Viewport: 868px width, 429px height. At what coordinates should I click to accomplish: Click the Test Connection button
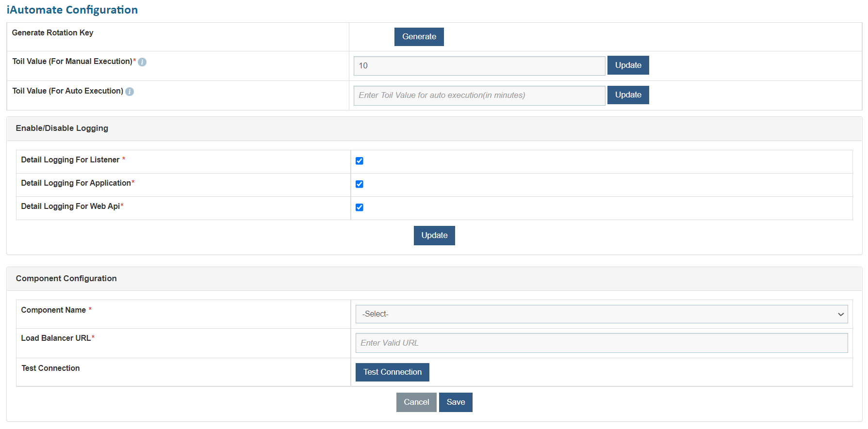click(393, 372)
